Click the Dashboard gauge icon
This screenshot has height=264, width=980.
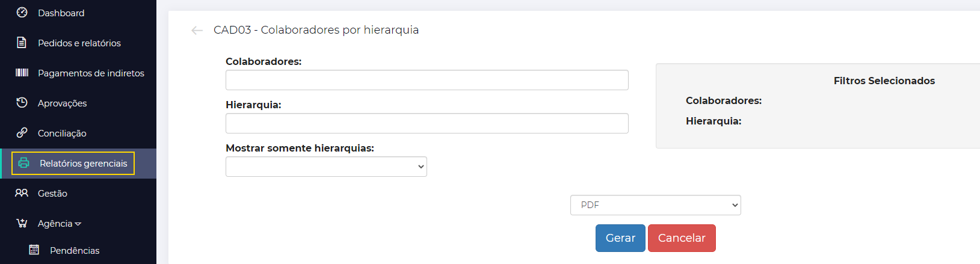(22, 13)
